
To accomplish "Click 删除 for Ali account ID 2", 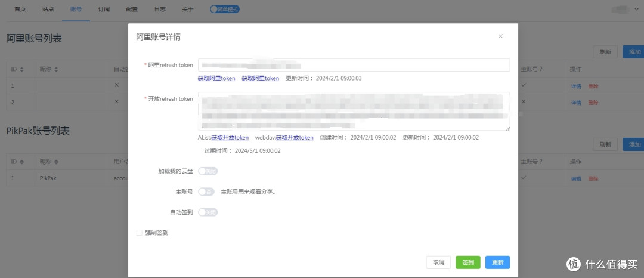I will pyautogui.click(x=593, y=102).
